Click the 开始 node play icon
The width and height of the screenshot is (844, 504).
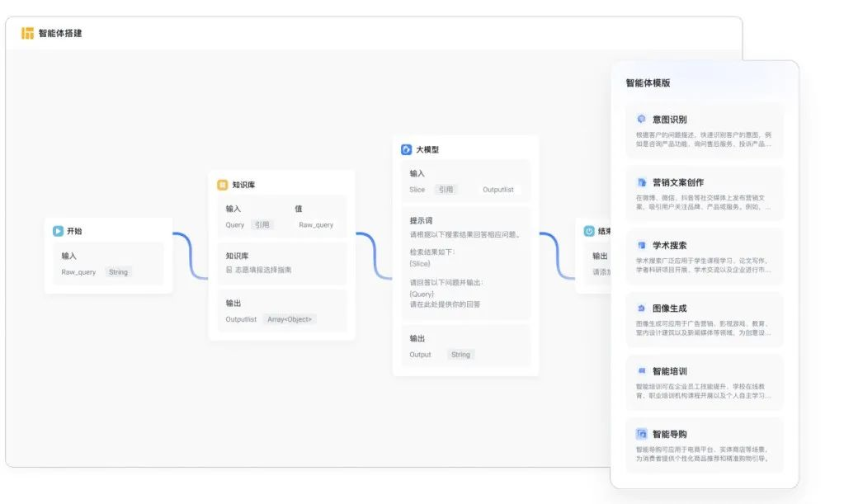click(59, 231)
